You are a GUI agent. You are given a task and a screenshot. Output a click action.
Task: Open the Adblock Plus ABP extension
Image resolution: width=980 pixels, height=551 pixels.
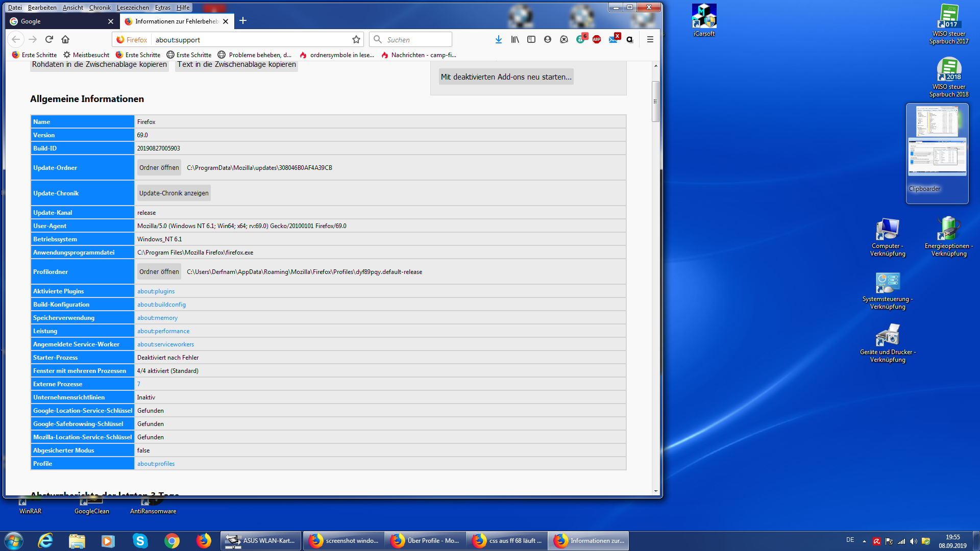click(597, 40)
